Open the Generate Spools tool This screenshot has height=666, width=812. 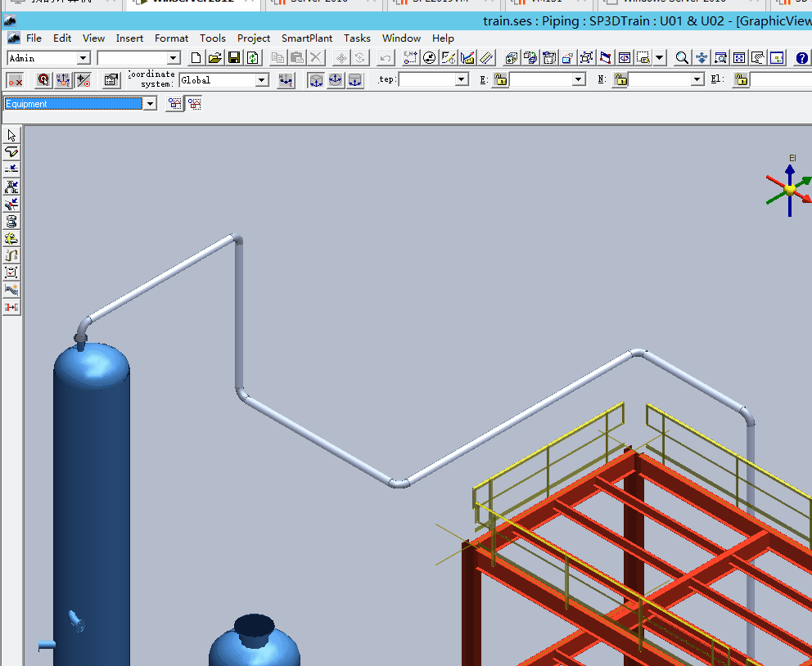11,222
